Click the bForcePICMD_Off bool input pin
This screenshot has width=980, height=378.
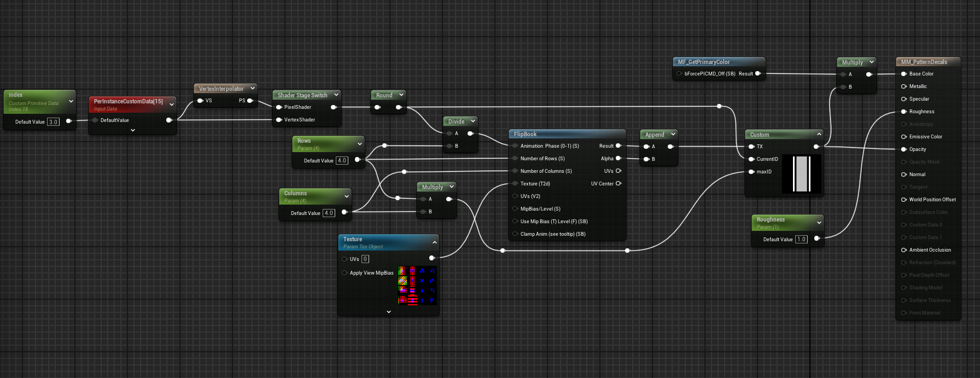[679, 74]
